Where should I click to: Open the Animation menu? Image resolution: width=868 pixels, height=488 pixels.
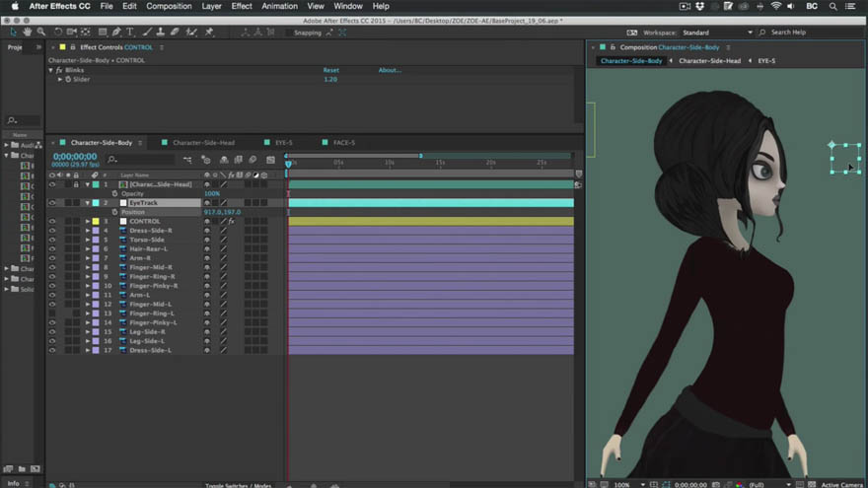tap(279, 6)
